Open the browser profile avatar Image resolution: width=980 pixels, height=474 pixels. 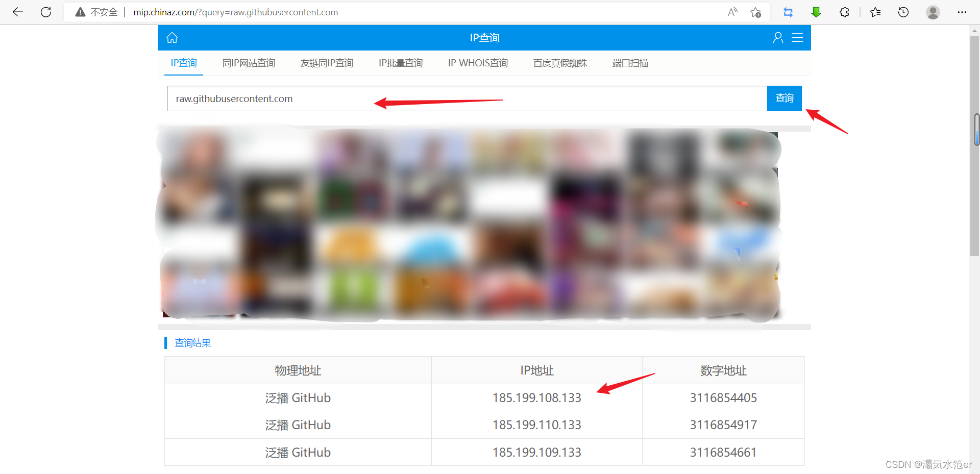pos(933,12)
